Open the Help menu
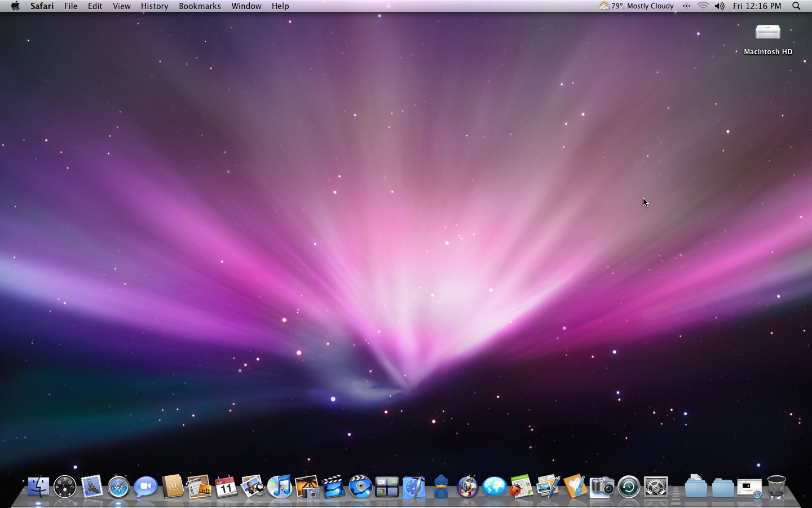812x508 pixels. [280, 6]
